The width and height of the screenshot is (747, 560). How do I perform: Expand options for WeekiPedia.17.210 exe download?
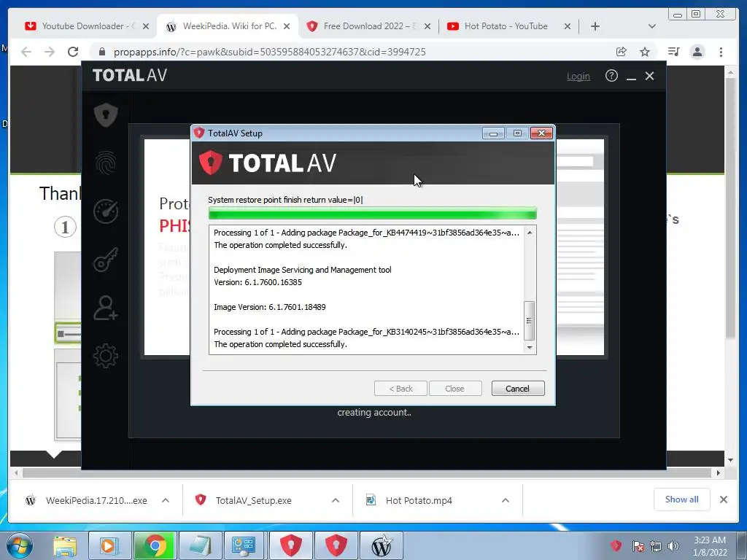pyautogui.click(x=166, y=500)
